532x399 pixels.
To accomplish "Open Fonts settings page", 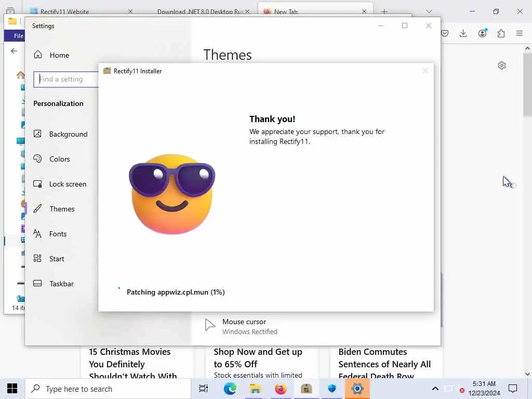I will click(50, 234).
